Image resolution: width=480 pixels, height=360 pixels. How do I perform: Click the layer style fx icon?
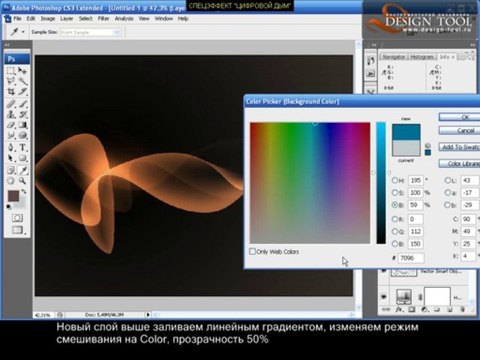[399, 310]
